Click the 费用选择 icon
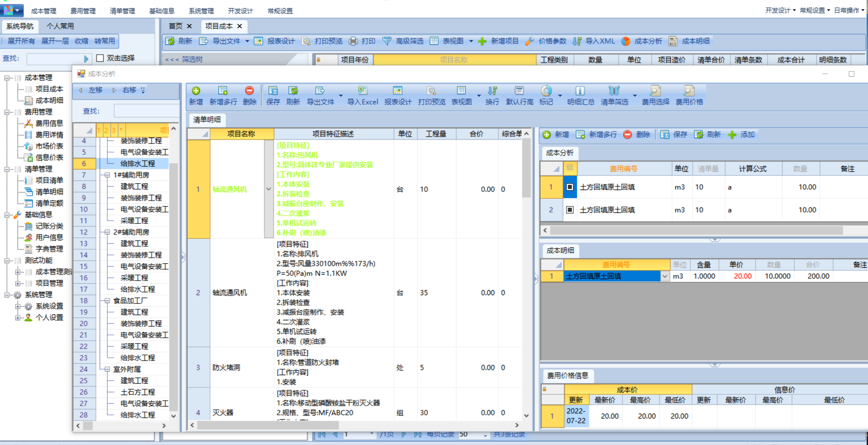The width and height of the screenshot is (868, 445). coord(655,91)
